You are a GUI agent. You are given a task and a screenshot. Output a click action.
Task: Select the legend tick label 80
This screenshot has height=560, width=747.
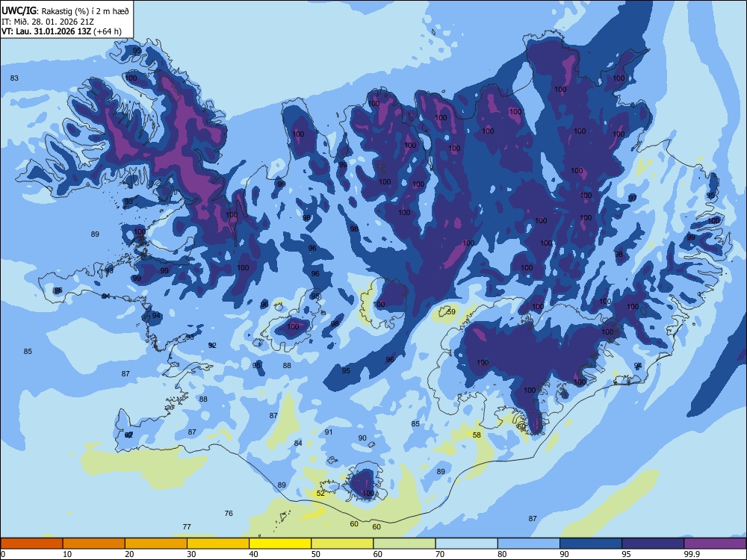point(502,554)
